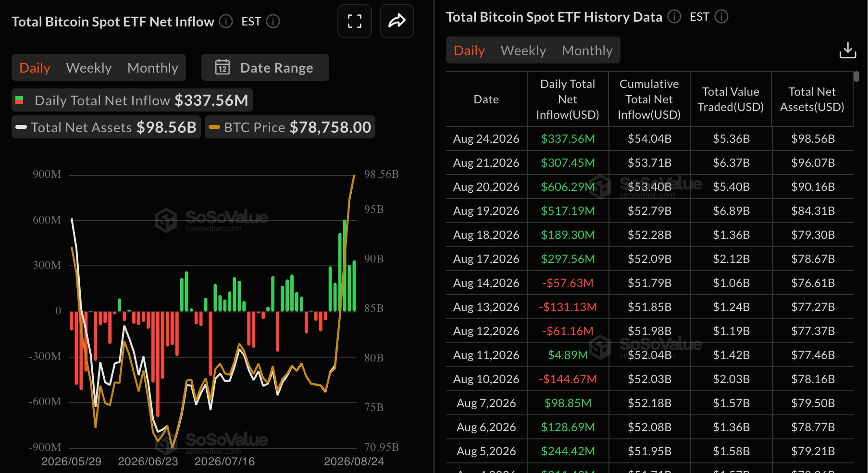
Task: Click the -$61.16M outflow value
Action: click(x=568, y=331)
